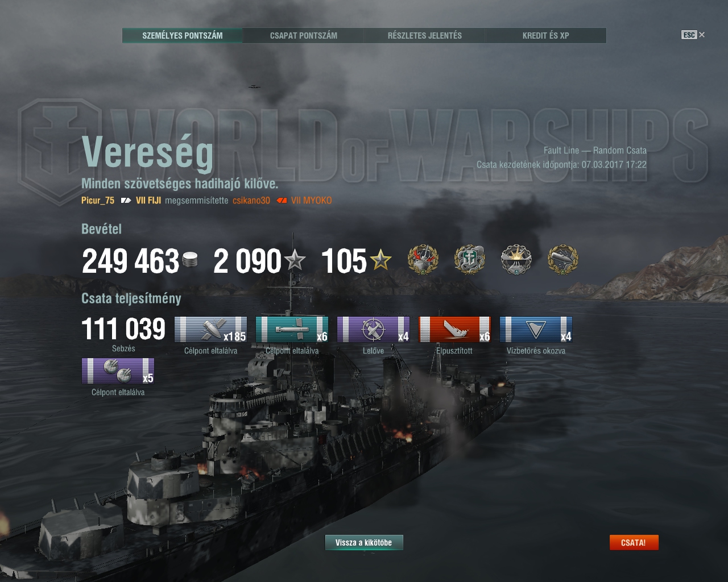Open the Részletes Jelentés tab
The height and width of the screenshot is (582, 728).
pyautogui.click(x=425, y=35)
